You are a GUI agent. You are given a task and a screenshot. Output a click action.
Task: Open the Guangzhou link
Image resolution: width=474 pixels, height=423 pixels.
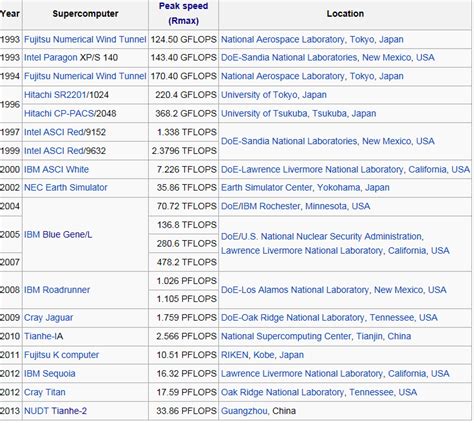coord(244,411)
